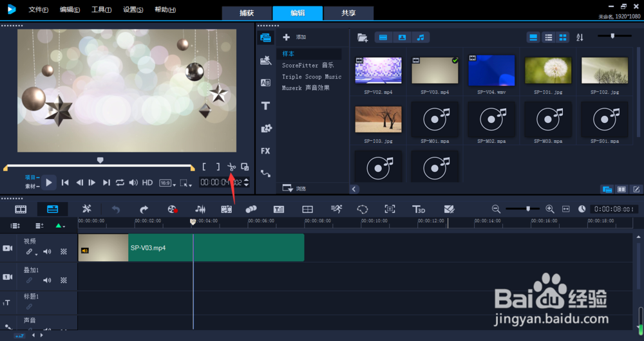
Task: Switch library to list view
Action: [548, 37]
